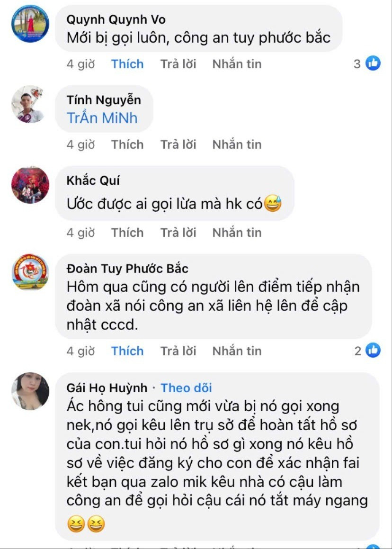
Task: Send a message to Tính Nguyễn
Action: coord(237,144)
